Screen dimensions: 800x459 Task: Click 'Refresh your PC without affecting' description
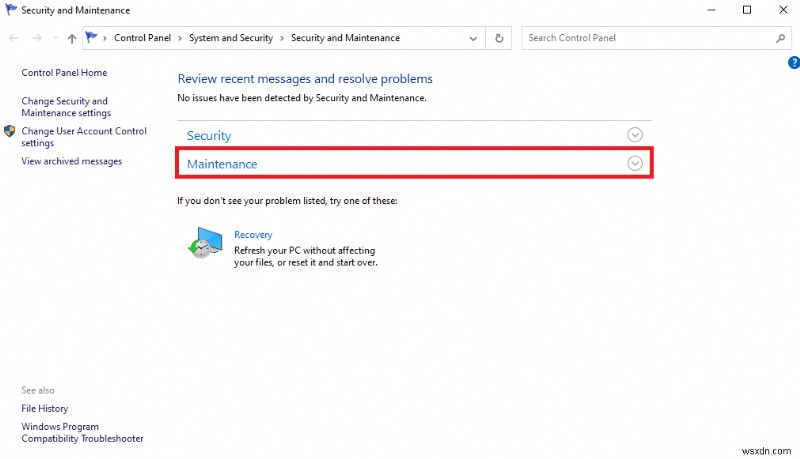pyautogui.click(x=306, y=257)
